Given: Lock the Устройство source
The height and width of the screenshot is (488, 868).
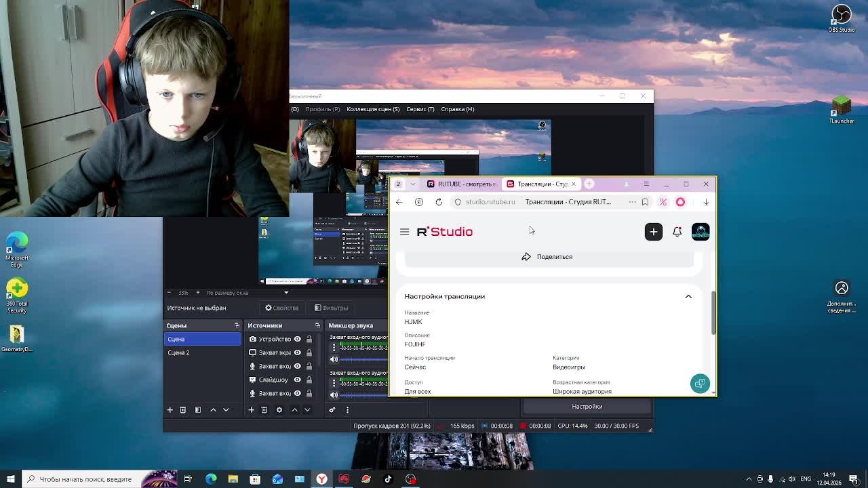Looking at the screenshot, I should (x=309, y=339).
